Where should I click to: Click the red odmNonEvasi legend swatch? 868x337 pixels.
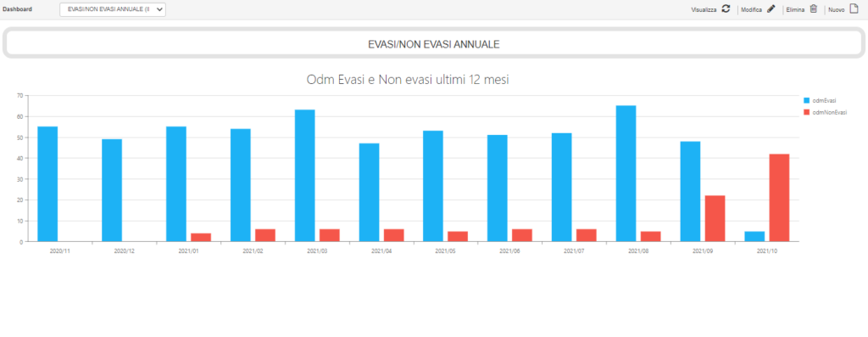tap(807, 112)
